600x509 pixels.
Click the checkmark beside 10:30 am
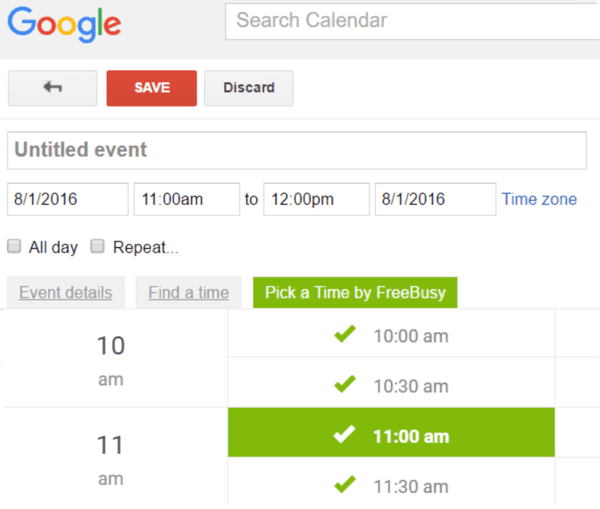[x=346, y=383]
